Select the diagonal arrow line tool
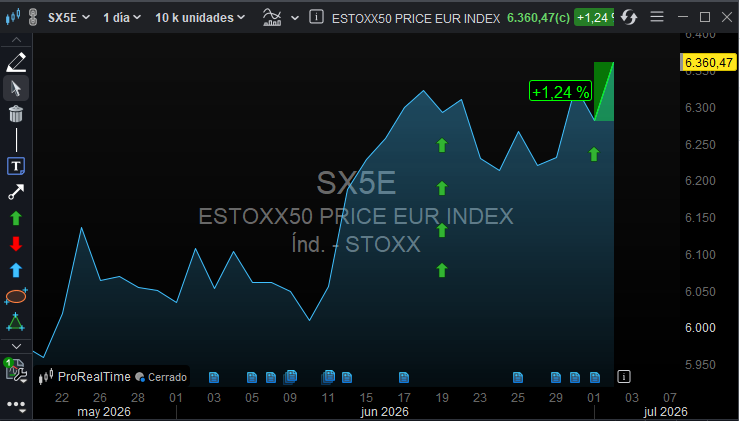Screen dimensions: 740x421 tap(16, 192)
